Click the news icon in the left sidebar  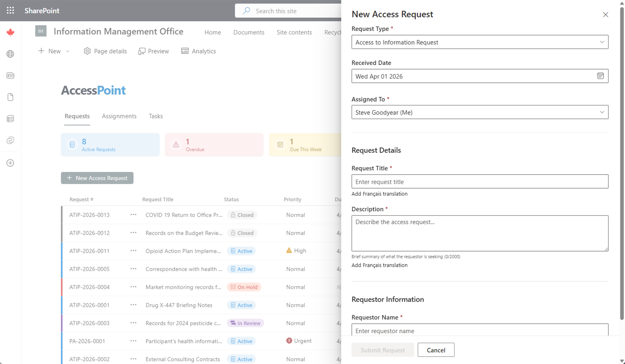[10, 75]
